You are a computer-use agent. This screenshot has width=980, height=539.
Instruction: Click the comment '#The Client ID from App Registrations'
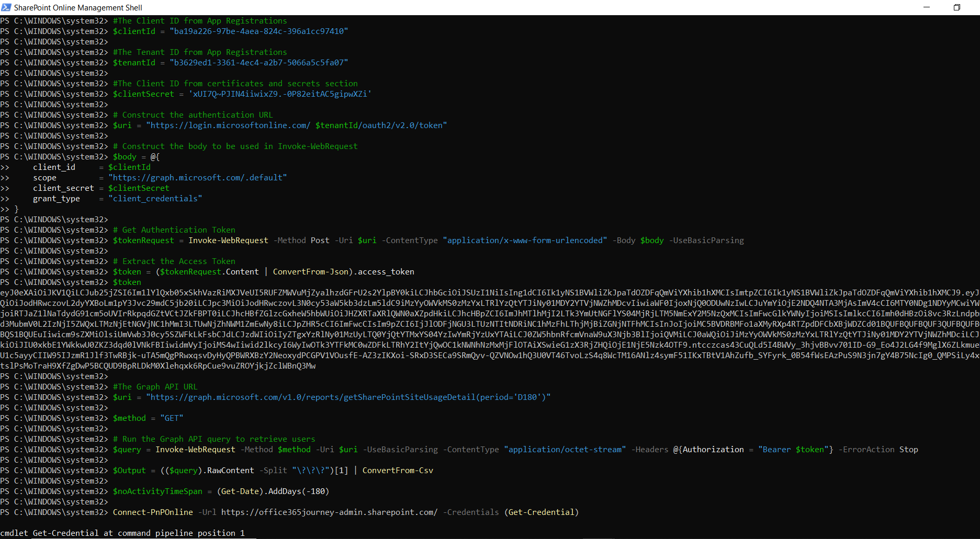[x=200, y=21]
